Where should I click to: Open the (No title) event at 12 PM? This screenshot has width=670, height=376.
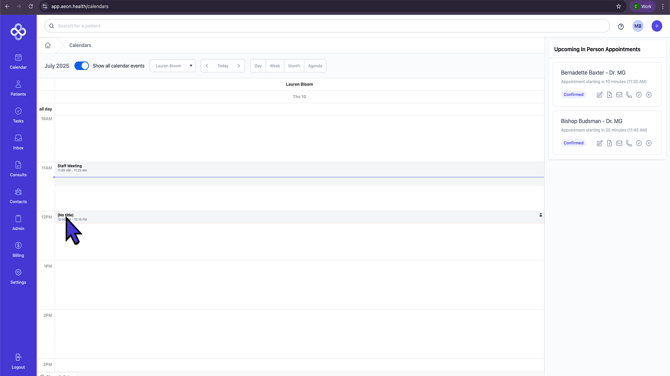pyautogui.click(x=299, y=217)
